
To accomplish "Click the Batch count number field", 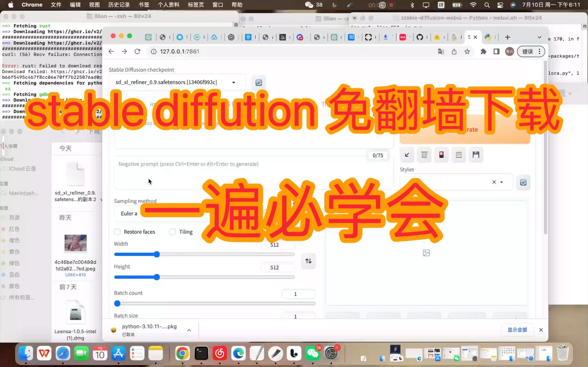I will [299, 294].
